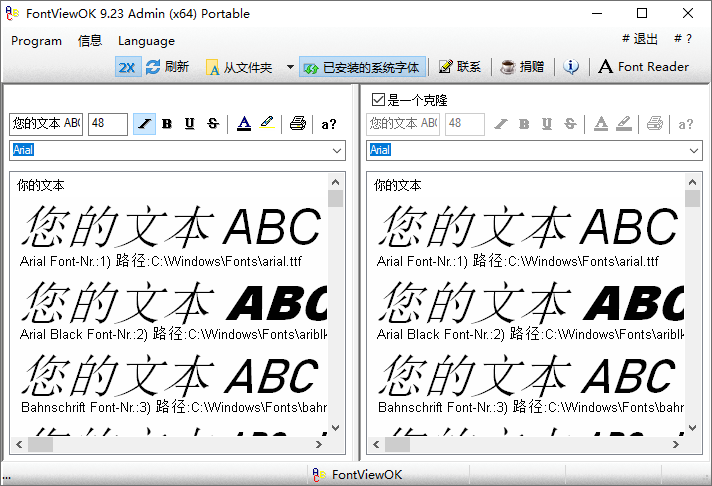The width and height of the screenshot is (712, 486).
Task: Click the # 退出 exit item
Action: [639, 39]
